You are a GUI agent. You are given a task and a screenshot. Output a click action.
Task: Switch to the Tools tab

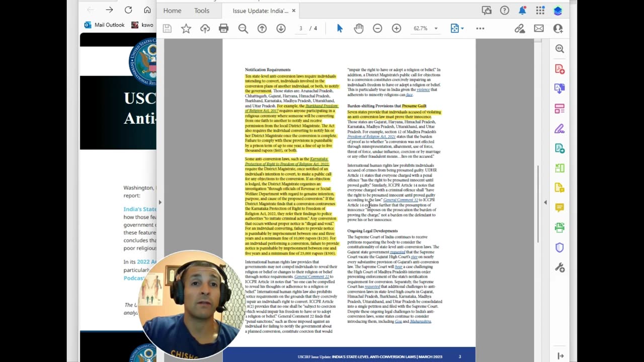tap(202, 11)
